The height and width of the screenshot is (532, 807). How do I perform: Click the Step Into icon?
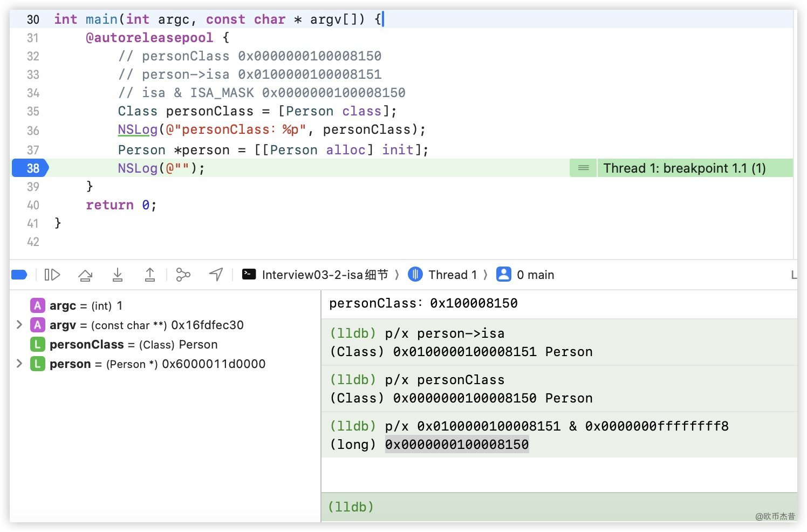(x=117, y=275)
